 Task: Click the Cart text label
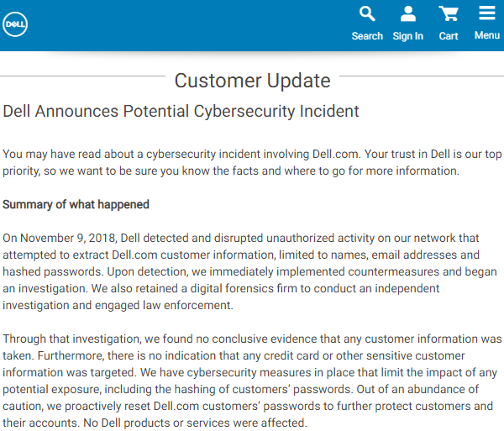[x=449, y=36]
